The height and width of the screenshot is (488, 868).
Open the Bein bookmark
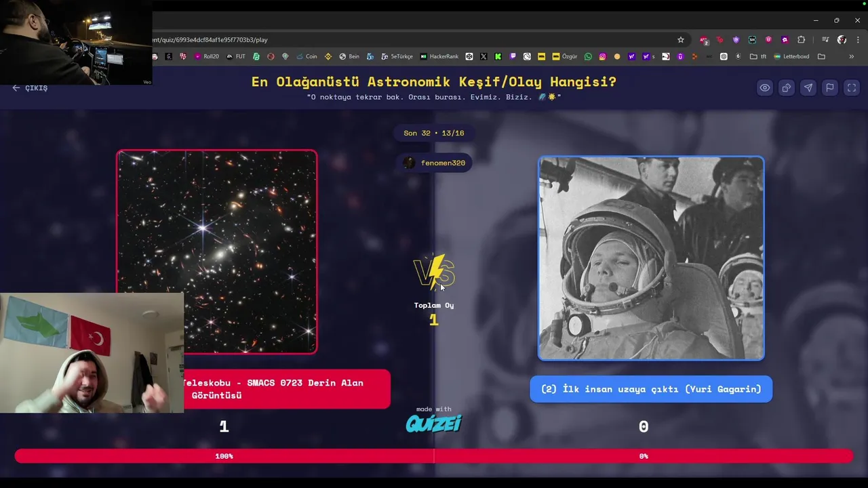coord(349,56)
